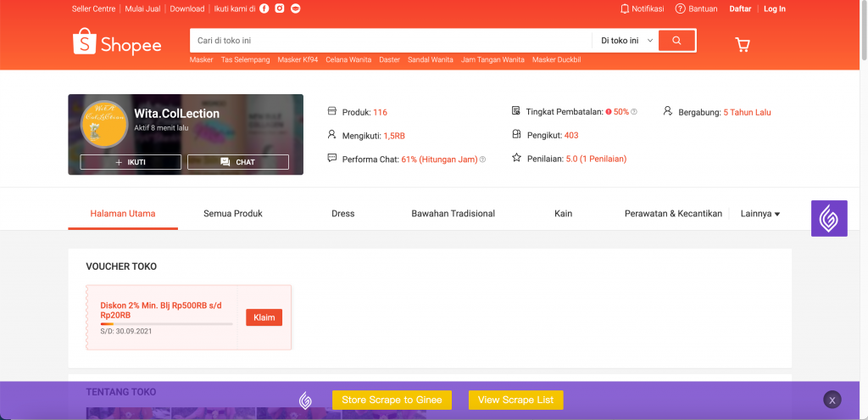The width and height of the screenshot is (868, 420).
Task: Click Tas Selempang search suggestion
Action: pyautogui.click(x=246, y=60)
